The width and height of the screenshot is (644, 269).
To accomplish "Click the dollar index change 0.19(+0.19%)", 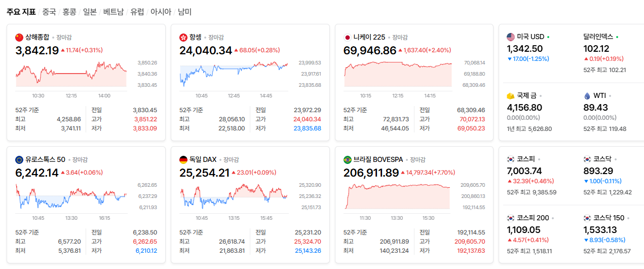I will 603,59.
